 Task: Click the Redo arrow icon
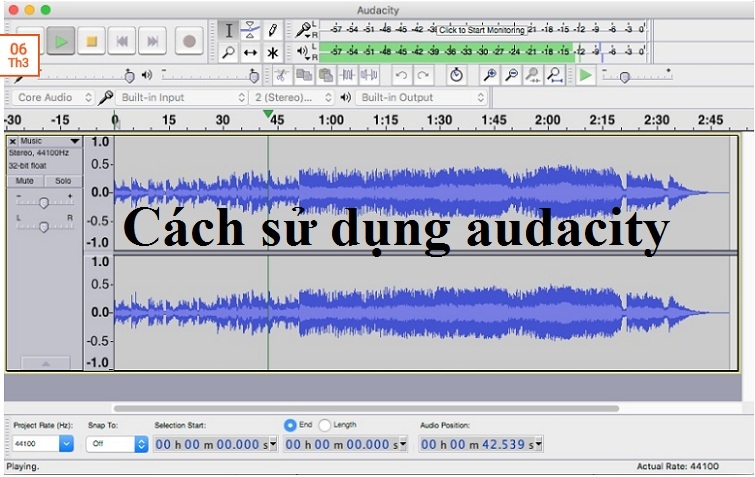423,75
